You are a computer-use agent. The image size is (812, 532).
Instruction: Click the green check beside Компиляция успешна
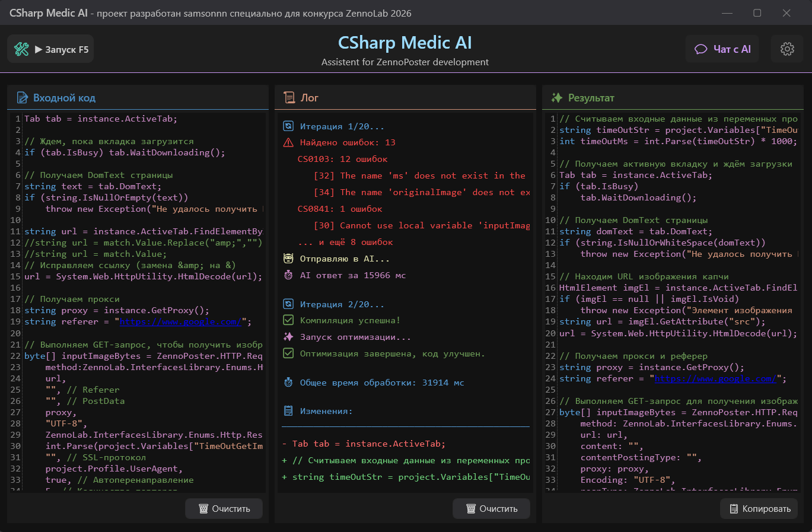[x=288, y=320]
